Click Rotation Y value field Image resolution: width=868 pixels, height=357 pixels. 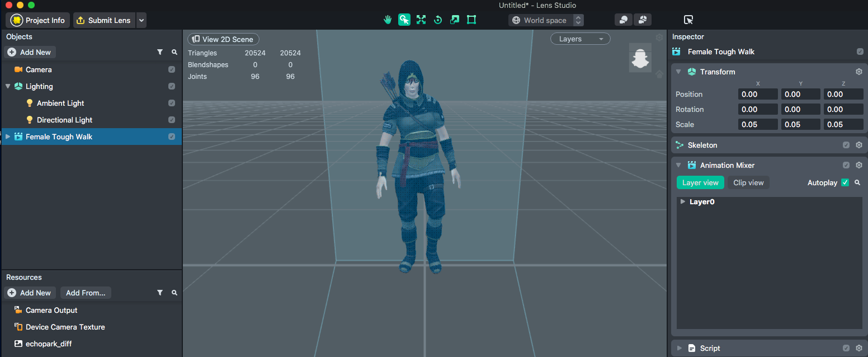click(x=801, y=109)
